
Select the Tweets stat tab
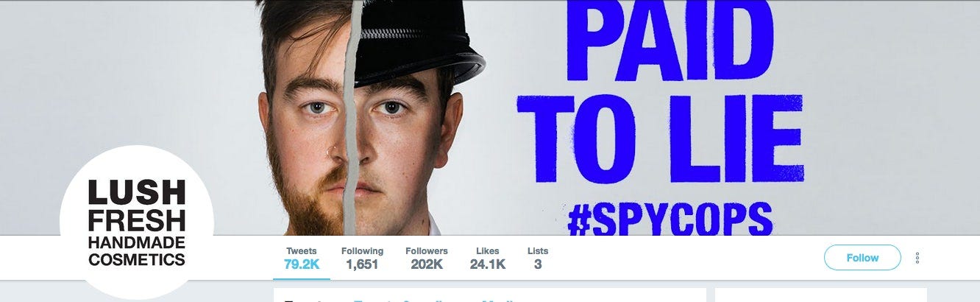click(x=302, y=258)
